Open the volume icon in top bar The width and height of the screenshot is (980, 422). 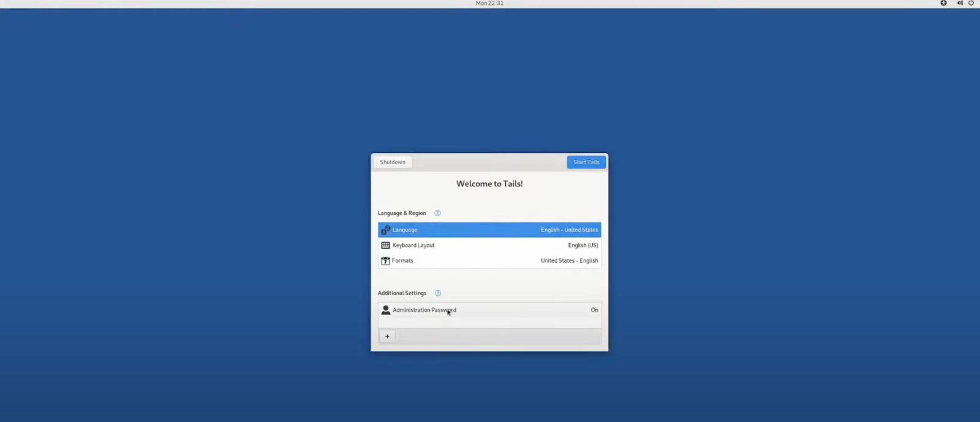click(x=960, y=3)
